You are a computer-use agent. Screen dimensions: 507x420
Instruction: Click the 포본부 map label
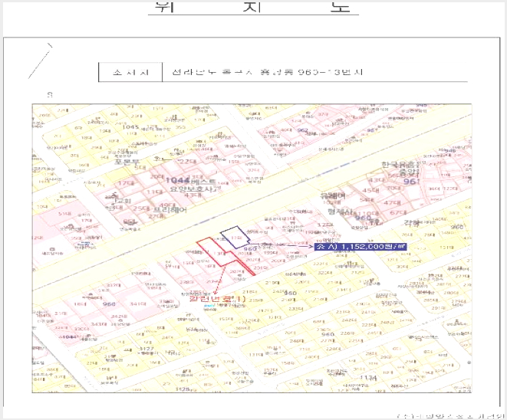(127, 161)
